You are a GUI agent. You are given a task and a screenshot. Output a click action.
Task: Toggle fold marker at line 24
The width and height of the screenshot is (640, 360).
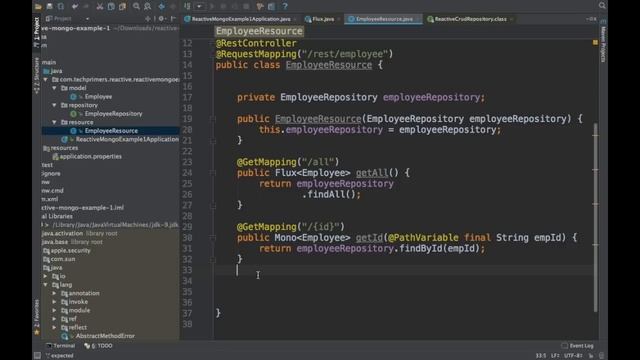tap(213, 173)
